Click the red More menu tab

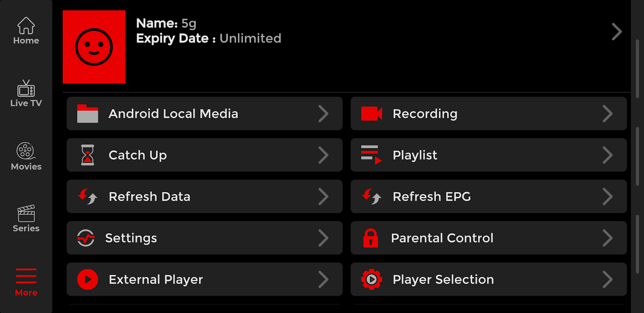point(26,282)
